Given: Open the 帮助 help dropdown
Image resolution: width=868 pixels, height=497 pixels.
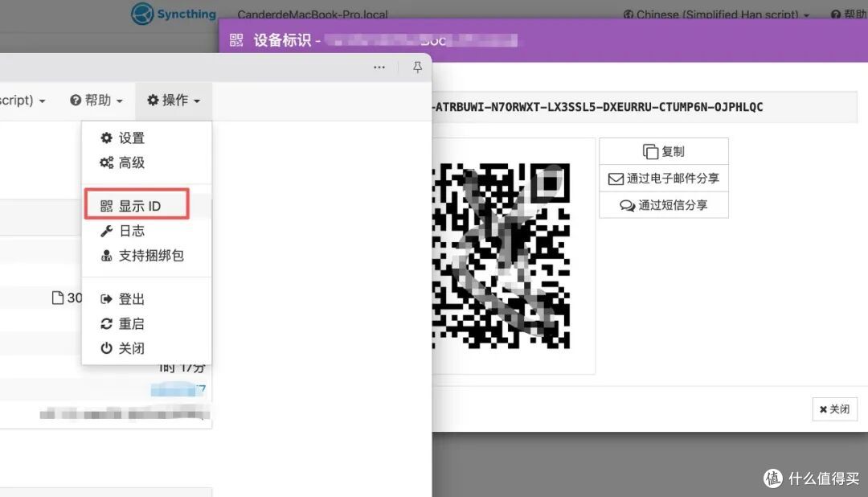Looking at the screenshot, I should click(x=96, y=101).
